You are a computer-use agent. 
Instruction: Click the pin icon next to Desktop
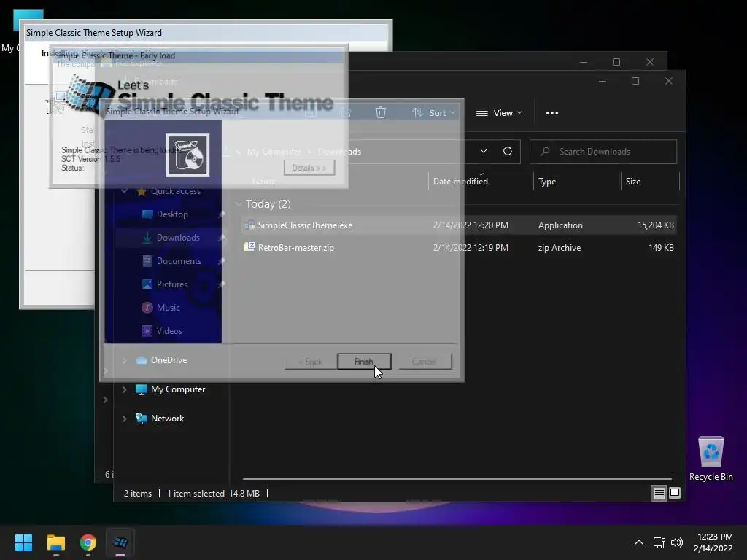pyautogui.click(x=222, y=214)
